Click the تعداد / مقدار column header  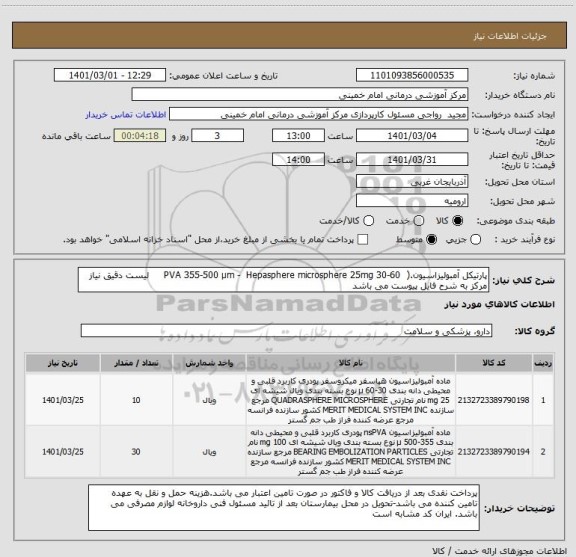pos(136,363)
